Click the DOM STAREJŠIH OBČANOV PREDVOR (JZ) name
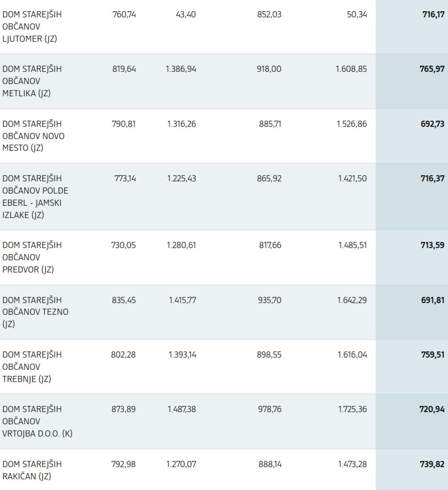This screenshot has height=490, width=448. pyautogui.click(x=32, y=257)
